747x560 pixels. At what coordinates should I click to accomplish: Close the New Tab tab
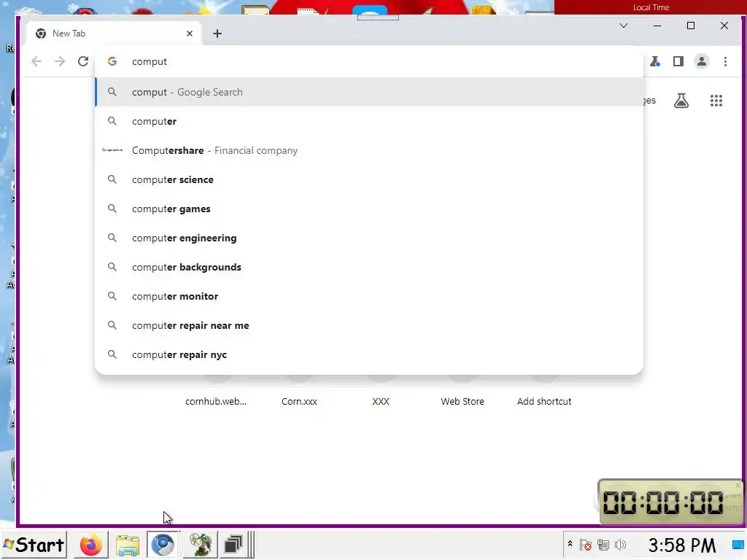click(190, 34)
